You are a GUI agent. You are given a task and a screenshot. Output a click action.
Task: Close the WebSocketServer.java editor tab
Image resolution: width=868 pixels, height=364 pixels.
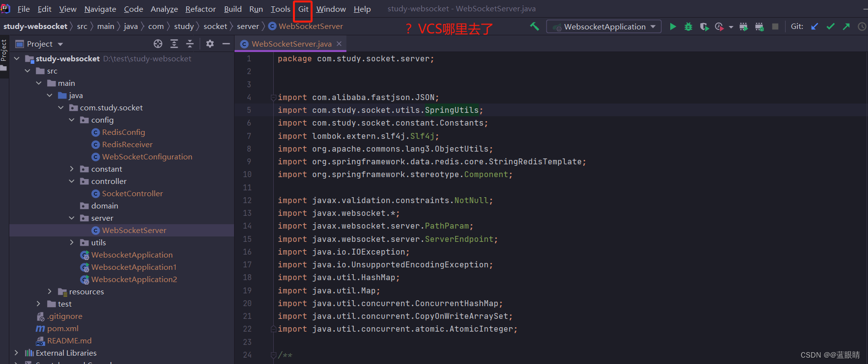pyautogui.click(x=339, y=44)
